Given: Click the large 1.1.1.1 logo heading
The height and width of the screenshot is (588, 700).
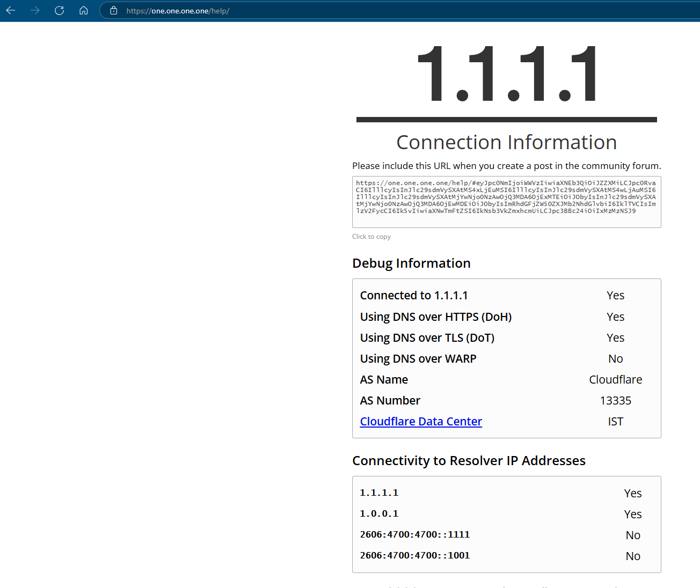Looking at the screenshot, I should [507, 74].
